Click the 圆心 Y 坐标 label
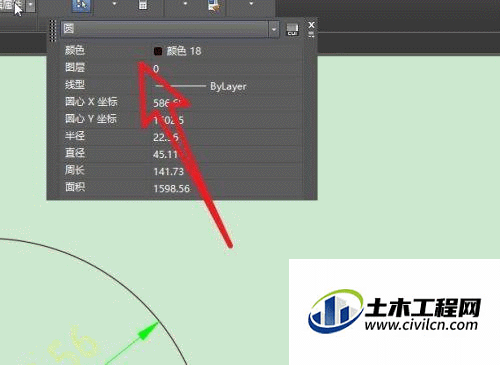 point(91,118)
